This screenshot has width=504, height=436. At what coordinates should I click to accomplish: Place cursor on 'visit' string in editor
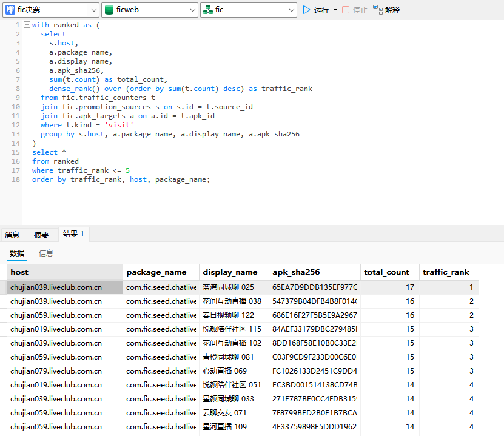pyautogui.click(x=119, y=125)
